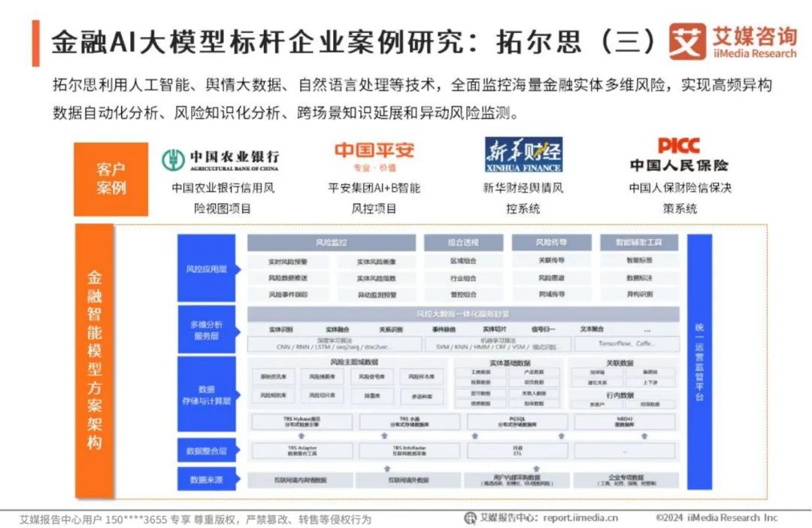Viewport: 812px width, 528px height.
Task: Click the 风险主题域数据 heading
Action: click(354, 363)
